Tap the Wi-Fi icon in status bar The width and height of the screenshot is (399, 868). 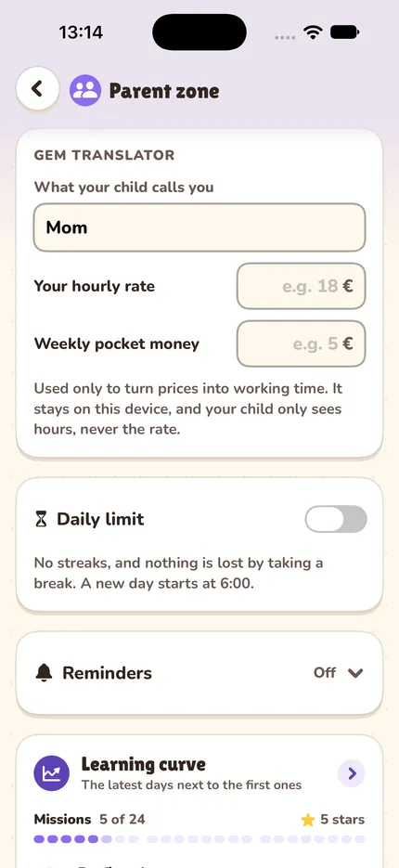(314, 32)
